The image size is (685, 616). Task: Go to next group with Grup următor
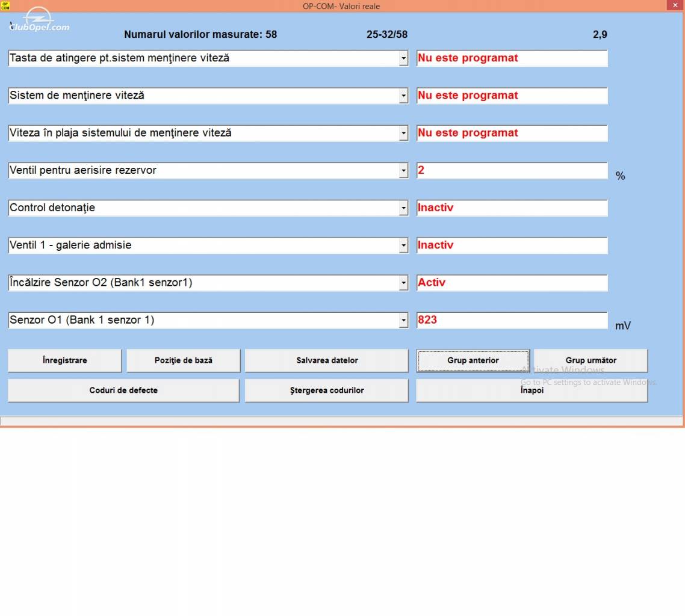pos(590,360)
